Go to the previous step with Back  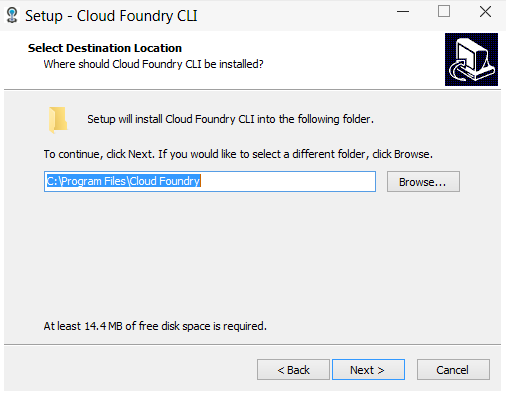293,369
